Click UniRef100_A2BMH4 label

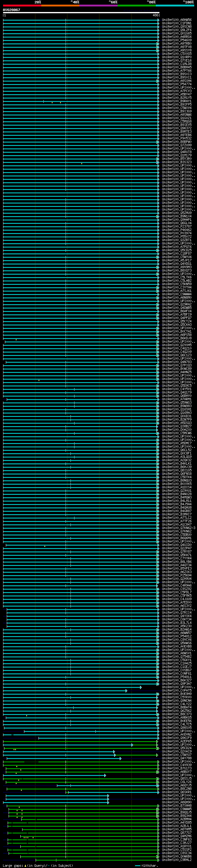click(177, 819)
